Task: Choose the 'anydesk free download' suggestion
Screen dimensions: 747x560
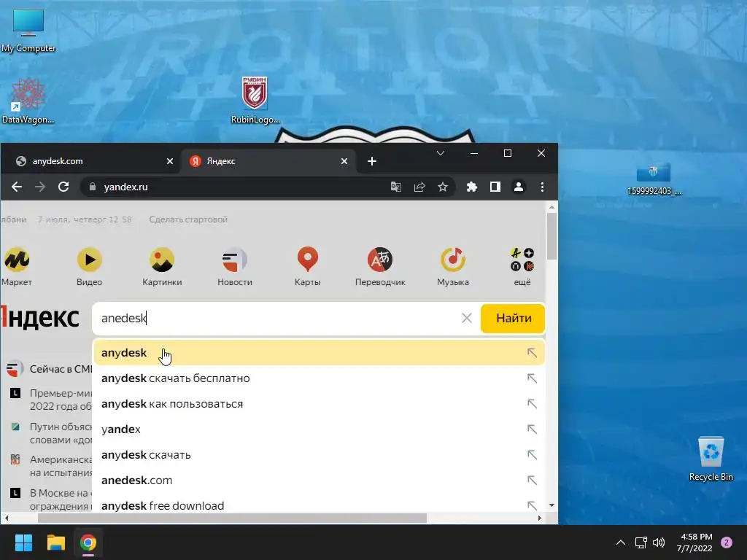Action: click(x=320, y=505)
